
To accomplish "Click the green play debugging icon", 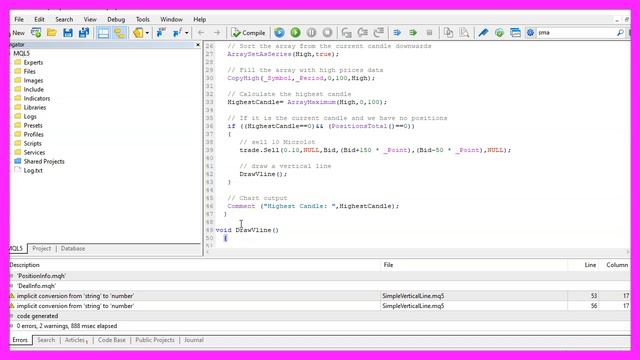I will tap(295, 33).
